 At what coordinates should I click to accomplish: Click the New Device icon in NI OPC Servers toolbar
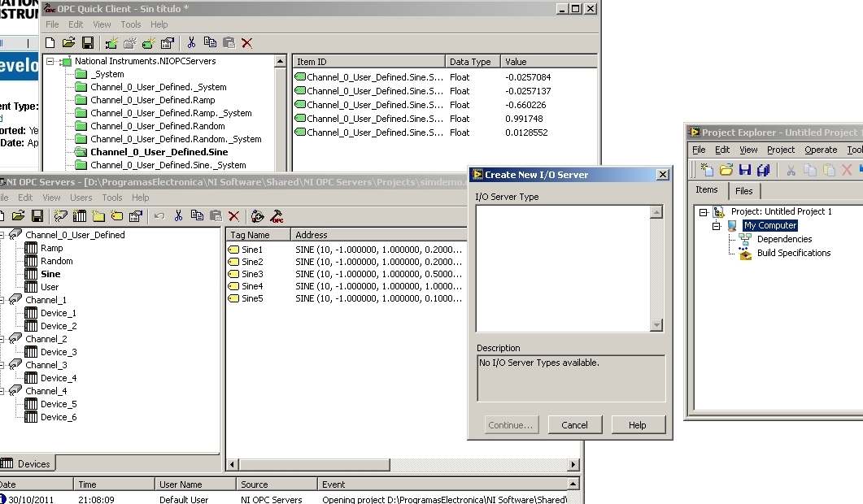click(x=79, y=216)
